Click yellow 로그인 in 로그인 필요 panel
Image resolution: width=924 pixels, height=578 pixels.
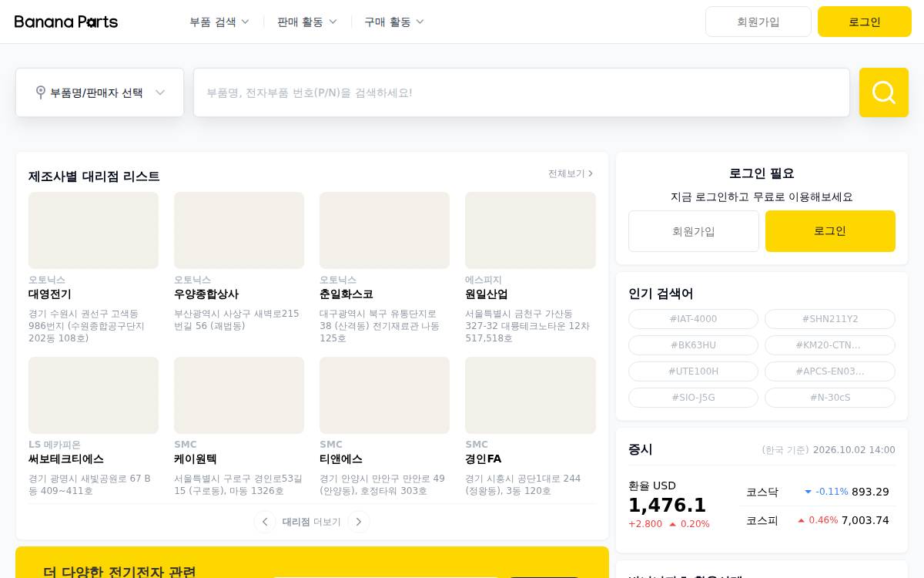click(830, 231)
